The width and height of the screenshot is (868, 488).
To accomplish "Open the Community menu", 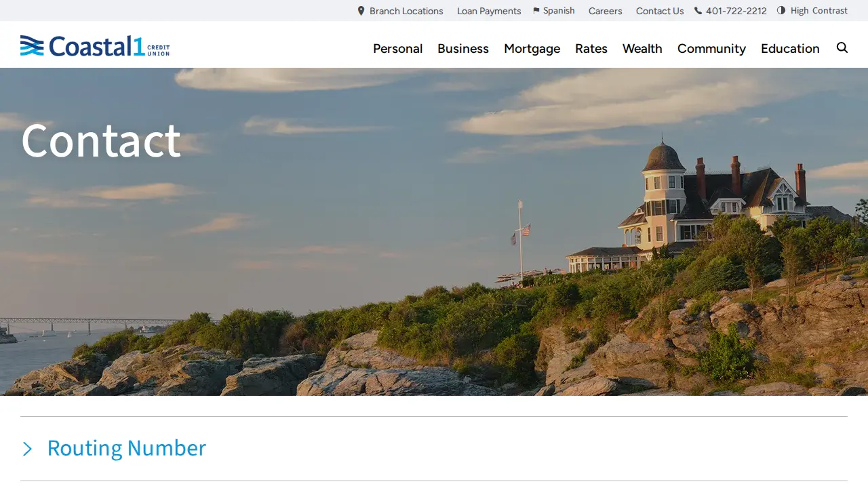I will click(711, 49).
